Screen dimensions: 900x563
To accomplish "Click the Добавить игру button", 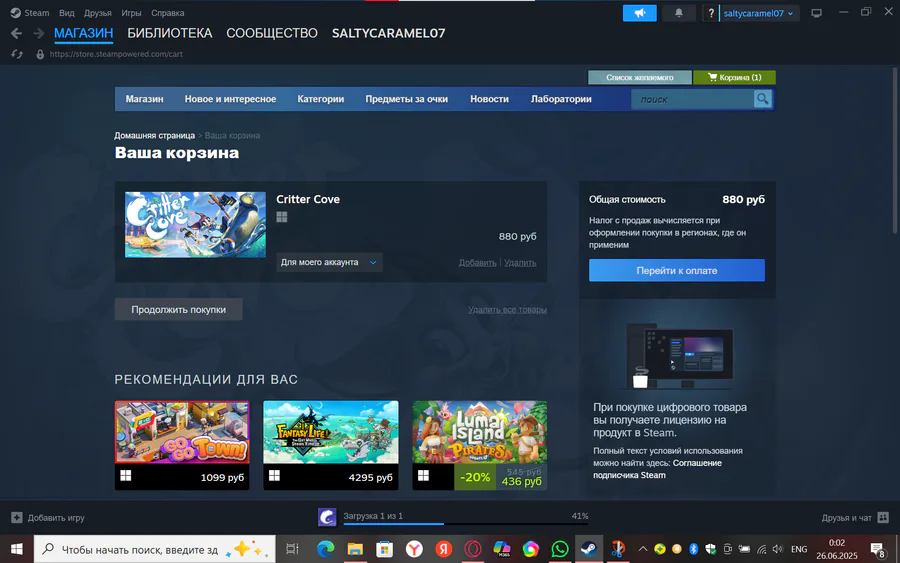I will pos(48,518).
